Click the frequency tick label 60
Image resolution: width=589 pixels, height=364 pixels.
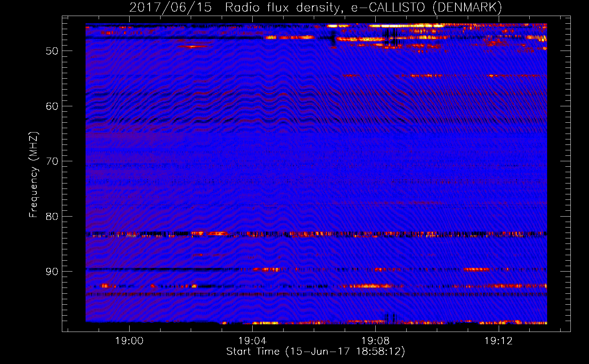click(52, 106)
